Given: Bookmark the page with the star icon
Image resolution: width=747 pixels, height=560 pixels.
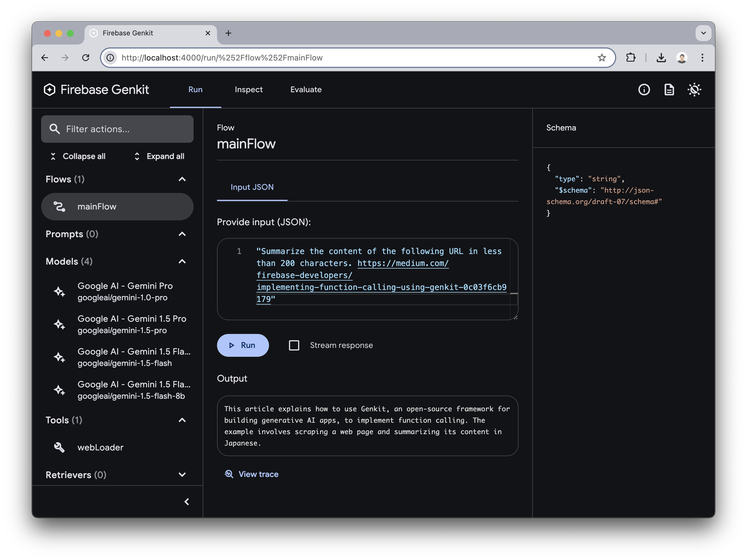Looking at the screenshot, I should (x=602, y=58).
